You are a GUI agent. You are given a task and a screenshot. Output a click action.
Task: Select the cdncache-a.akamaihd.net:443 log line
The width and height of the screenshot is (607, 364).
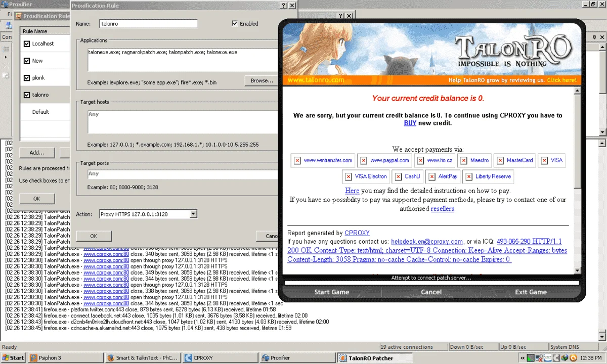pos(148,328)
